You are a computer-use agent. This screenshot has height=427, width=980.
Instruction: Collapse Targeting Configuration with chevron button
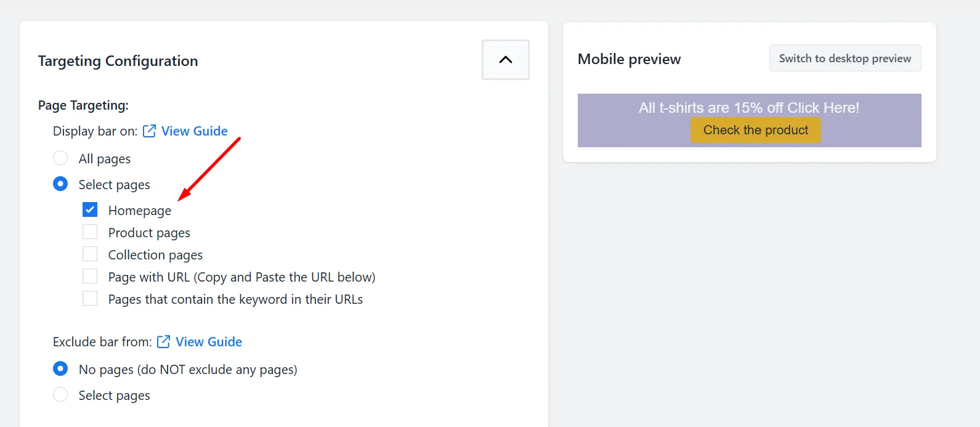[506, 60]
